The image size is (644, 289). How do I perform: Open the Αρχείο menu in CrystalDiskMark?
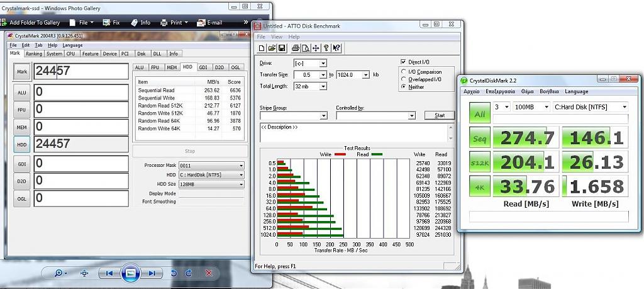pyautogui.click(x=472, y=92)
